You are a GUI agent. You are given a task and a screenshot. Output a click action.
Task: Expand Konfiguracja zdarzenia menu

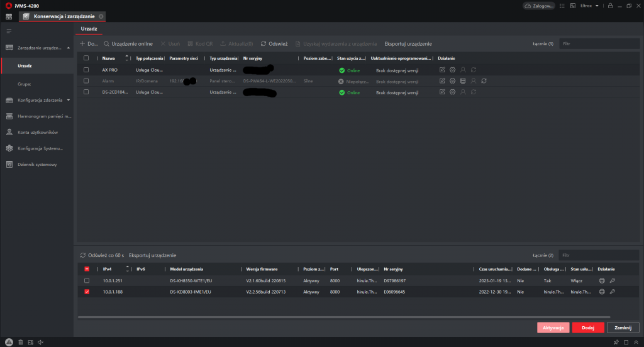pyautogui.click(x=68, y=100)
